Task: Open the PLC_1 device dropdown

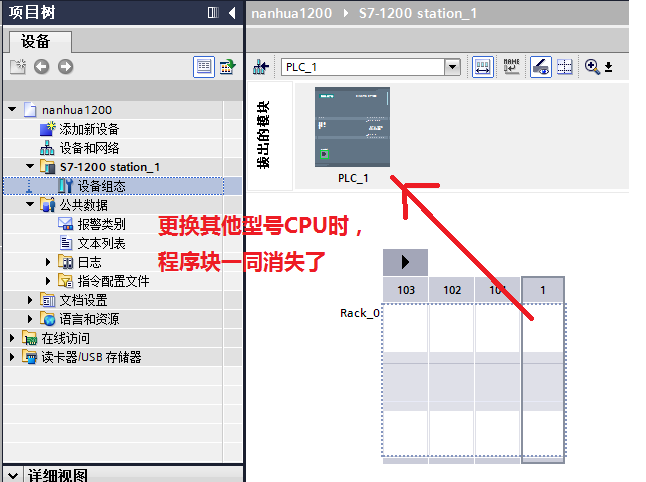Action: point(452,67)
